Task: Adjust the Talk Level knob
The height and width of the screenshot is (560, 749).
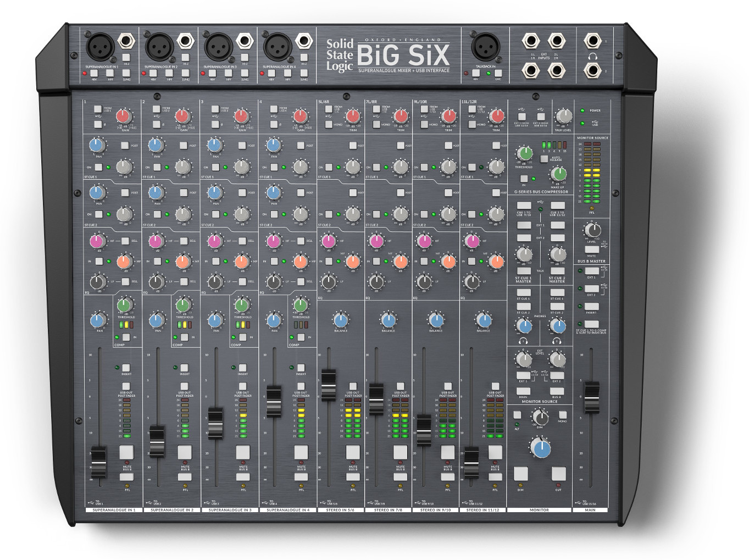Action: pyautogui.click(x=564, y=116)
